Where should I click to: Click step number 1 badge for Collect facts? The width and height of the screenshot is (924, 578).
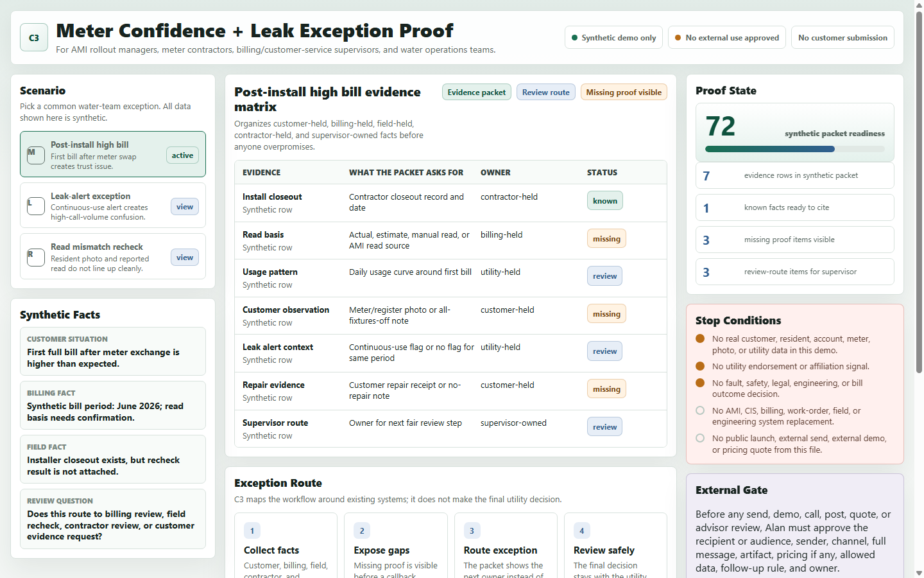(x=252, y=530)
